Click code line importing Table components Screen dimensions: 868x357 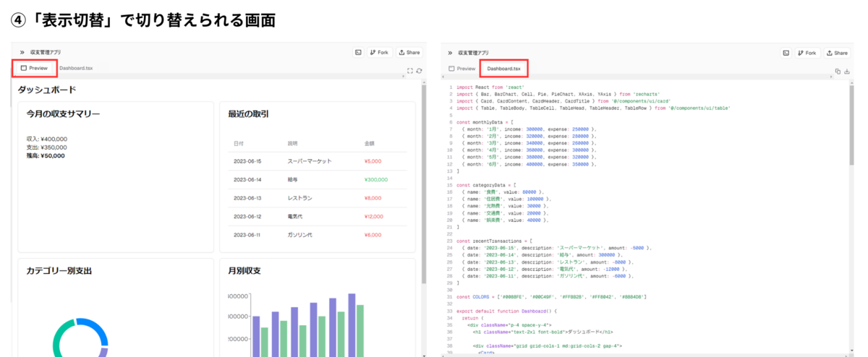pos(593,108)
